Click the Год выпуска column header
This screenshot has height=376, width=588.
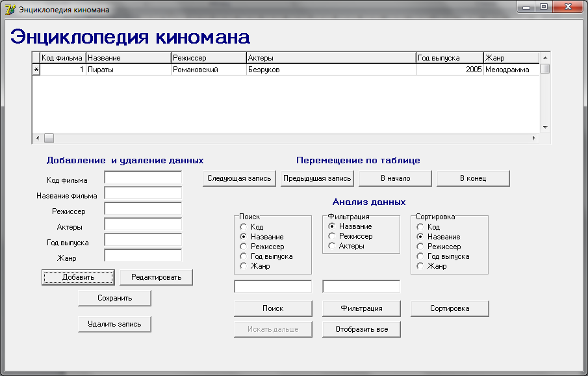tap(450, 58)
